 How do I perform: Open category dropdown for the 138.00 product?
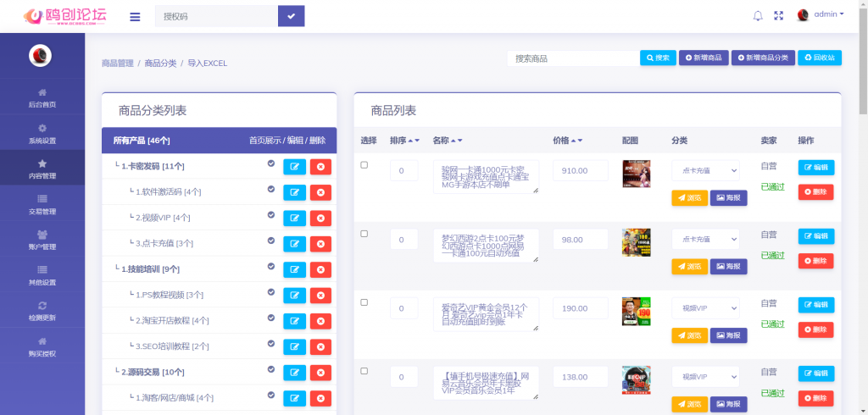(706, 376)
